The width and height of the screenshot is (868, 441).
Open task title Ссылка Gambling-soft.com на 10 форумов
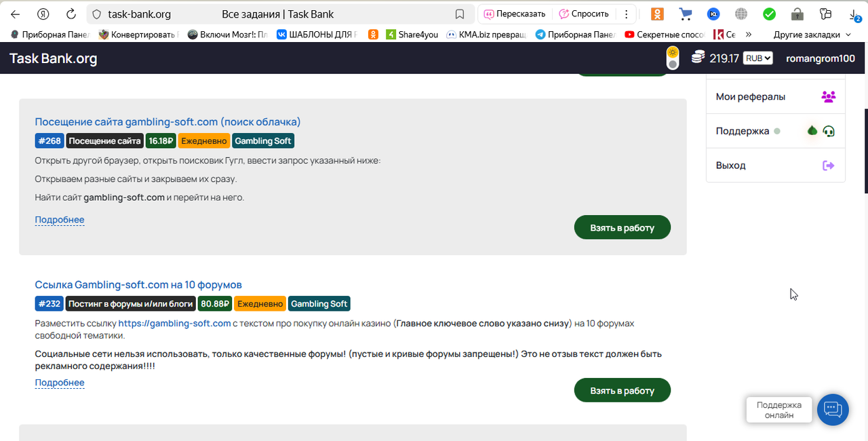tap(138, 285)
